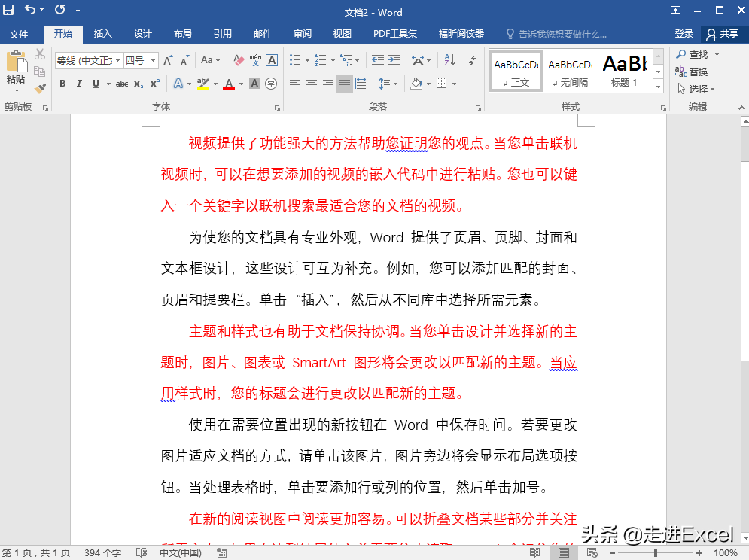Activate the Format Painter brush
This screenshot has width=749, height=560.
(40, 88)
